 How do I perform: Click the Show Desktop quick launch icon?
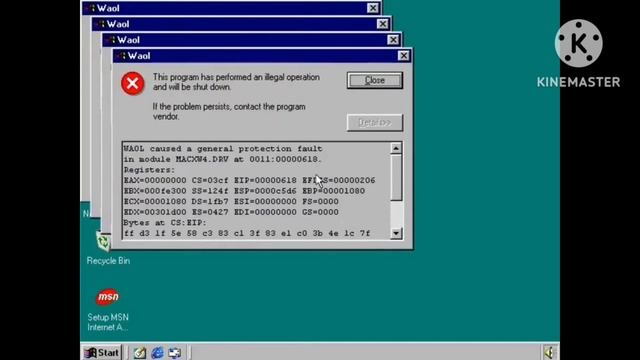[x=175, y=353]
